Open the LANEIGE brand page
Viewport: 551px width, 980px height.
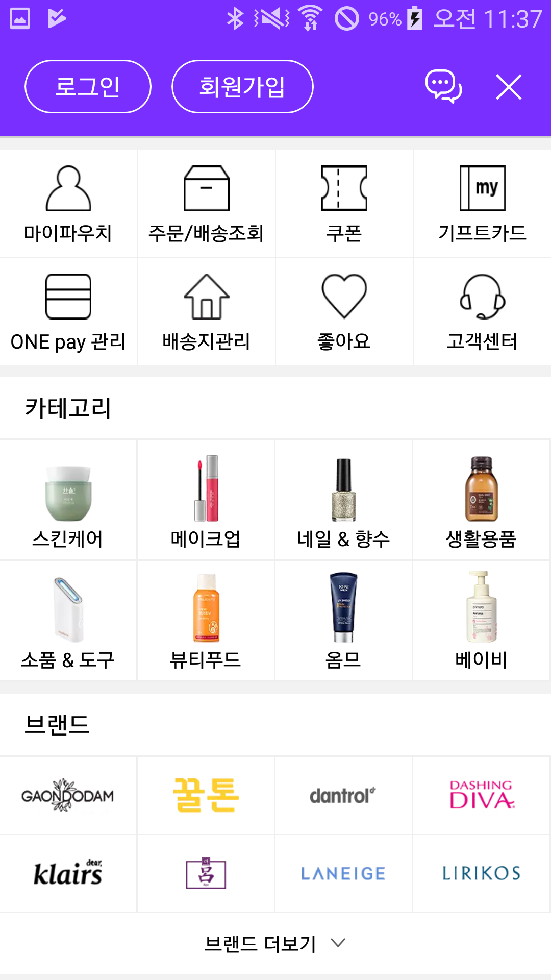(343, 873)
